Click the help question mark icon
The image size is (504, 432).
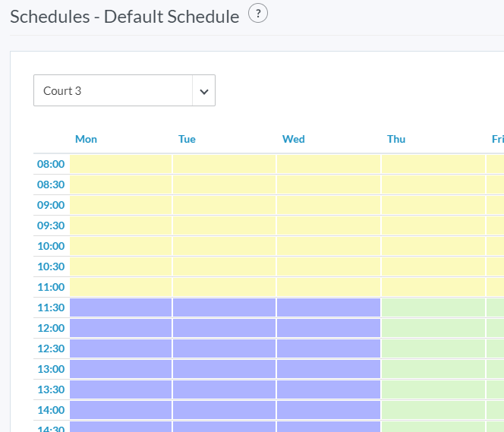[x=258, y=14]
